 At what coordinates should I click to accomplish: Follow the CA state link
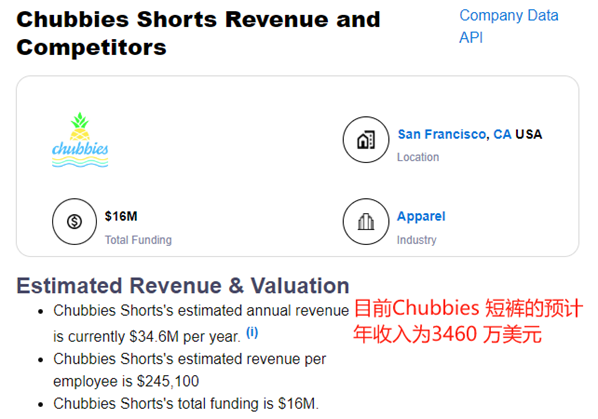502,134
